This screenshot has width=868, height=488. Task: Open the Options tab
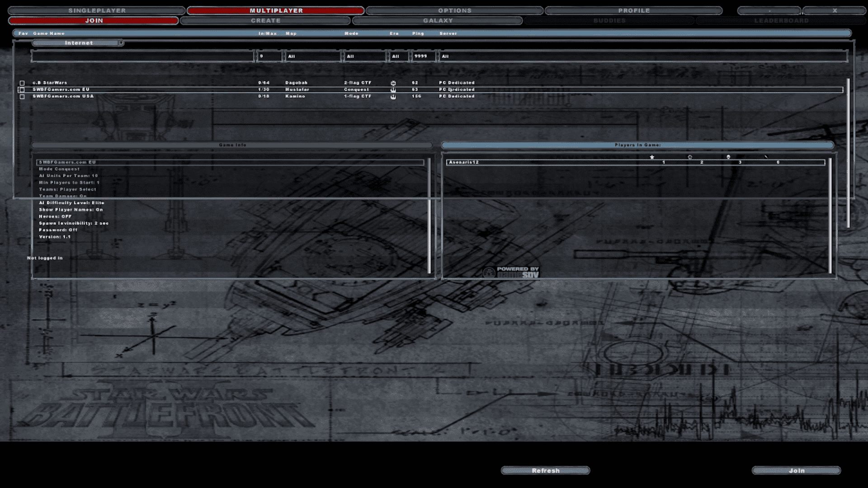454,10
